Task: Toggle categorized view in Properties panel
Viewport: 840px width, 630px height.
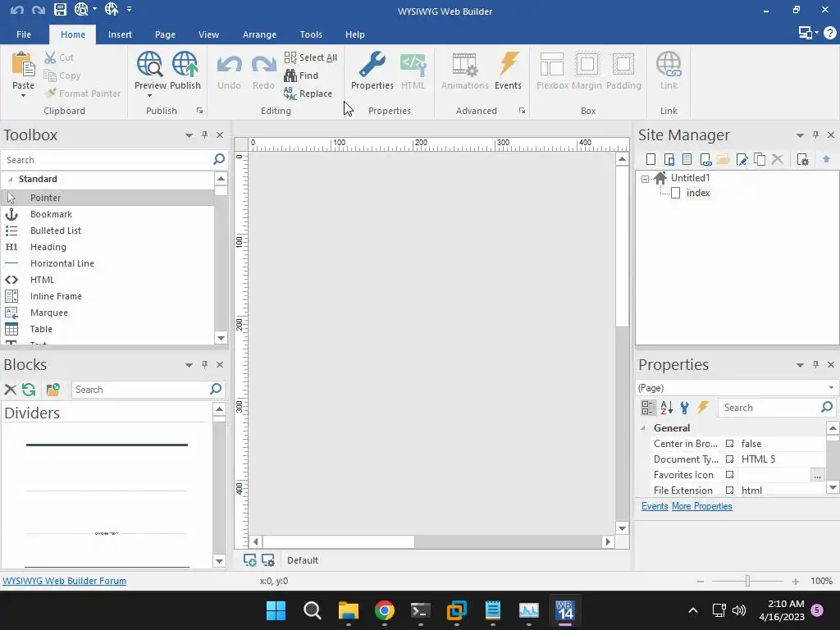Action: 648,408
